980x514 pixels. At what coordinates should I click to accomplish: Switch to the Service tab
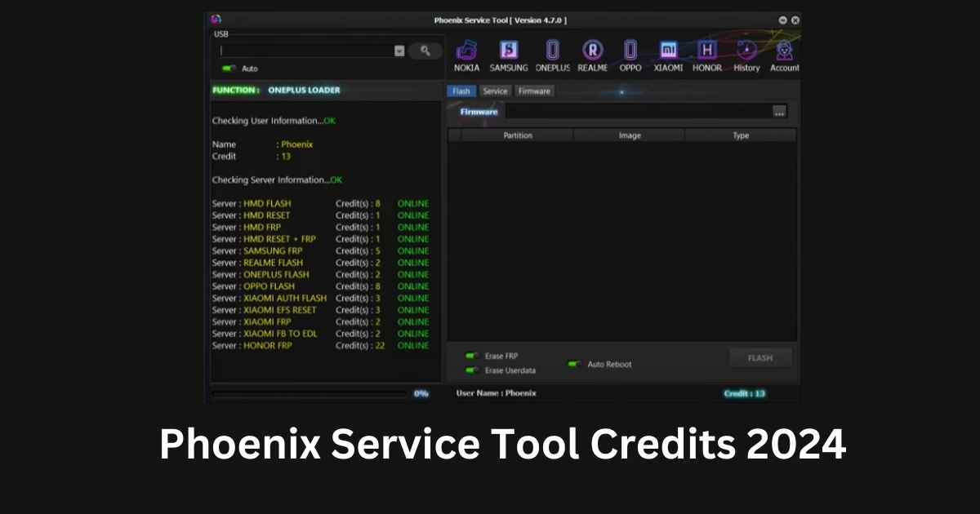click(x=495, y=91)
